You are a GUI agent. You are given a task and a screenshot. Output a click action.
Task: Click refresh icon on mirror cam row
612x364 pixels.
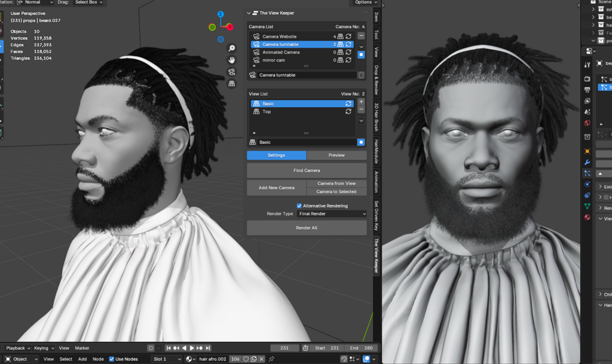tap(348, 60)
